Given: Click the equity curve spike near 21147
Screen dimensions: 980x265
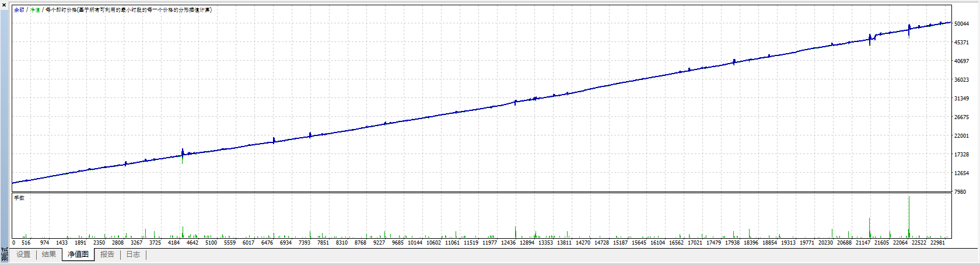Looking at the screenshot, I should click(870, 40).
